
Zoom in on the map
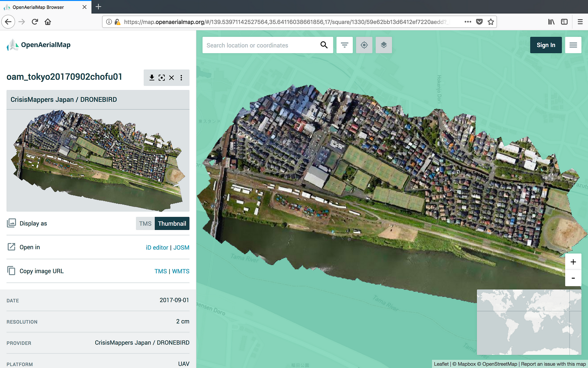[573, 262]
